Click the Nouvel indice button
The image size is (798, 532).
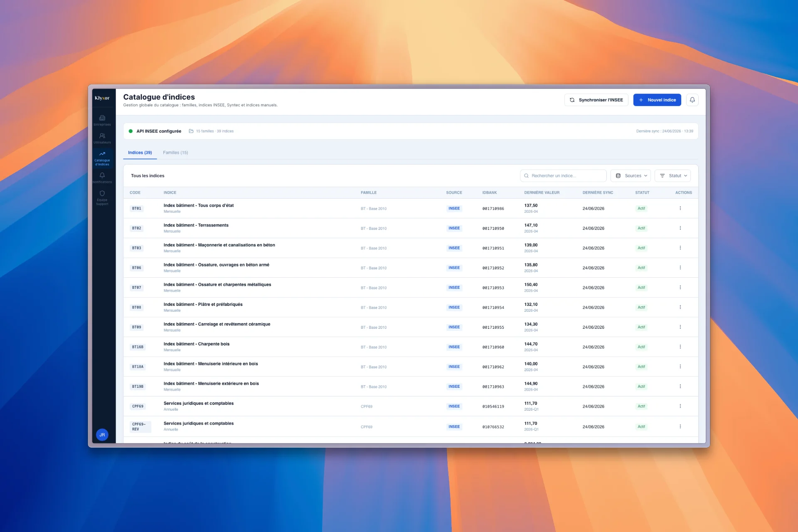pyautogui.click(x=657, y=100)
